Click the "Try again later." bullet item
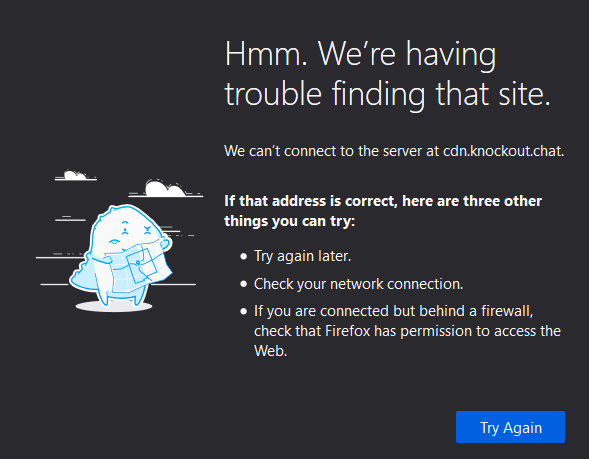589x459 pixels. pos(302,256)
